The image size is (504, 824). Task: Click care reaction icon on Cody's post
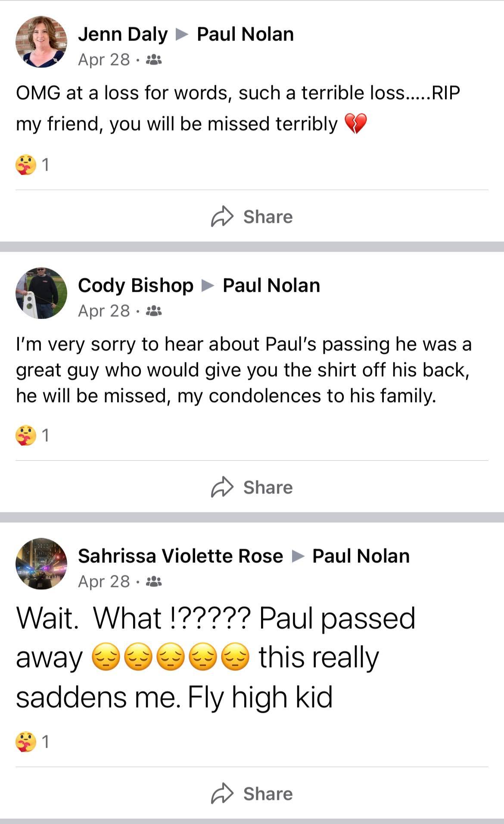point(26,435)
